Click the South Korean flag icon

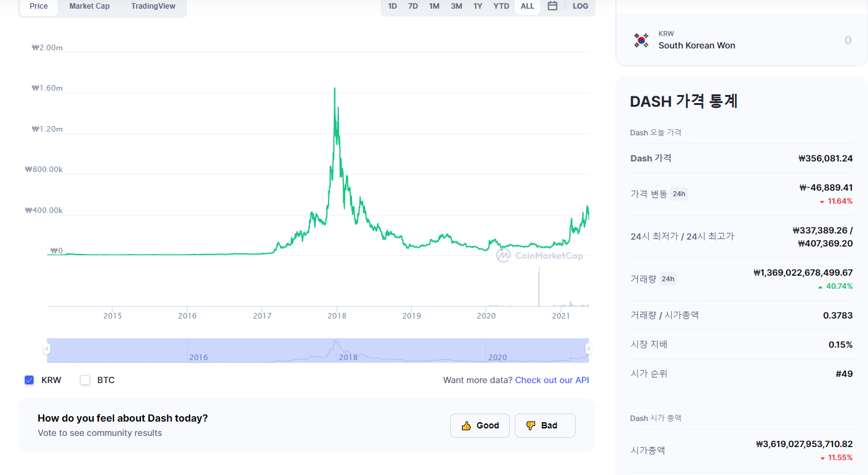tap(641, 40)
